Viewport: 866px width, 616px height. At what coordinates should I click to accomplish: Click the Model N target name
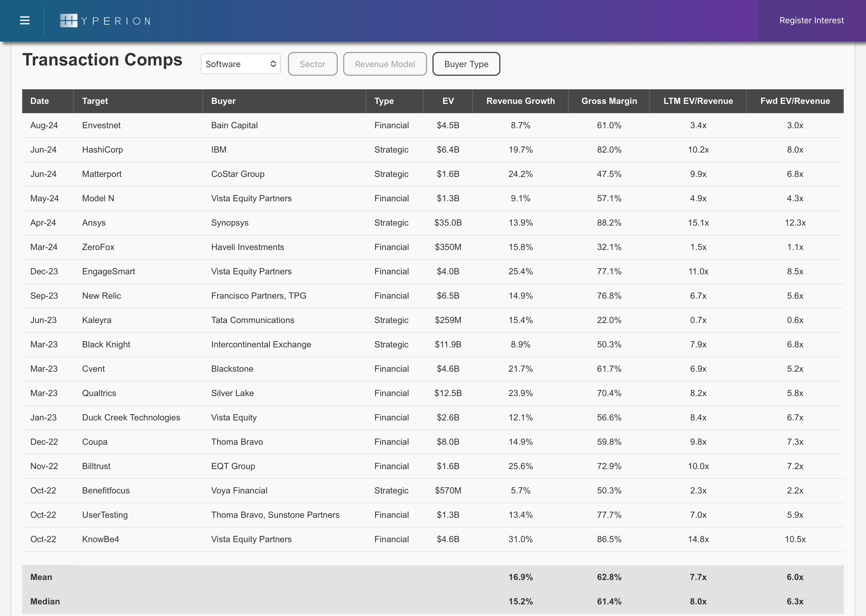pyautogui.click(x=98, y=198)
